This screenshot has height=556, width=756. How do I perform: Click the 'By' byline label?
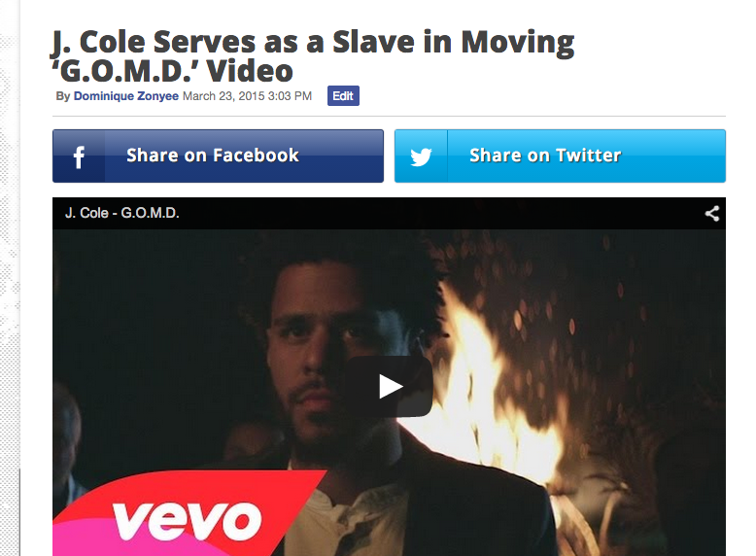63,96
